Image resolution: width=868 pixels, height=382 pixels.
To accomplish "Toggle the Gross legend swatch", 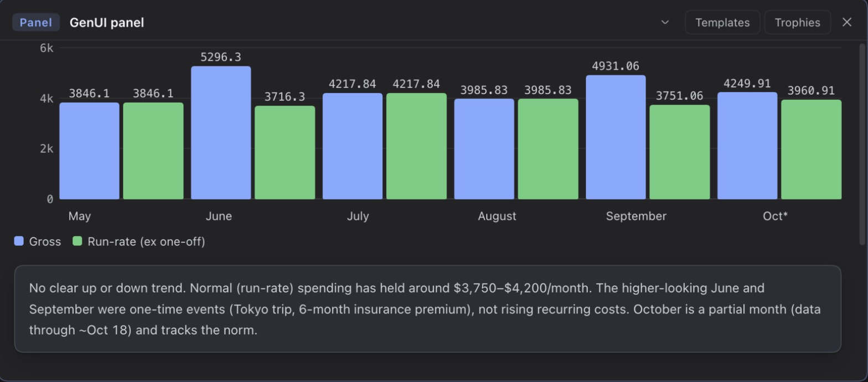I will pos(19,241).
